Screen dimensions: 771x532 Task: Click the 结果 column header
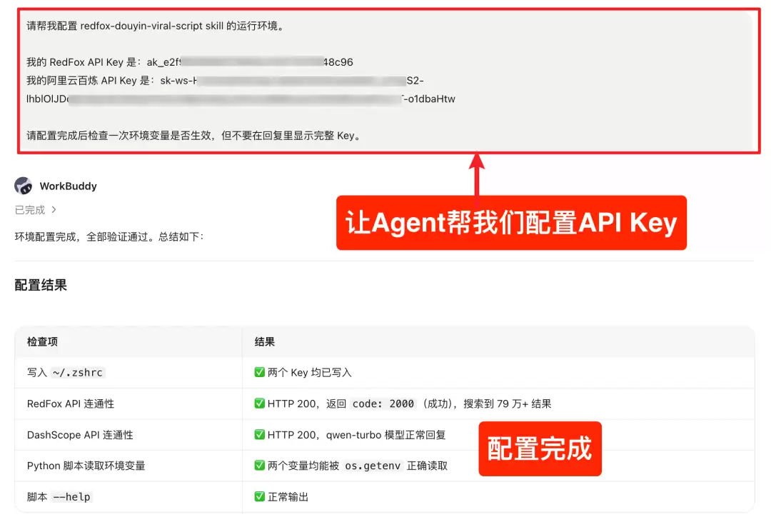click(x=265, y=342)
